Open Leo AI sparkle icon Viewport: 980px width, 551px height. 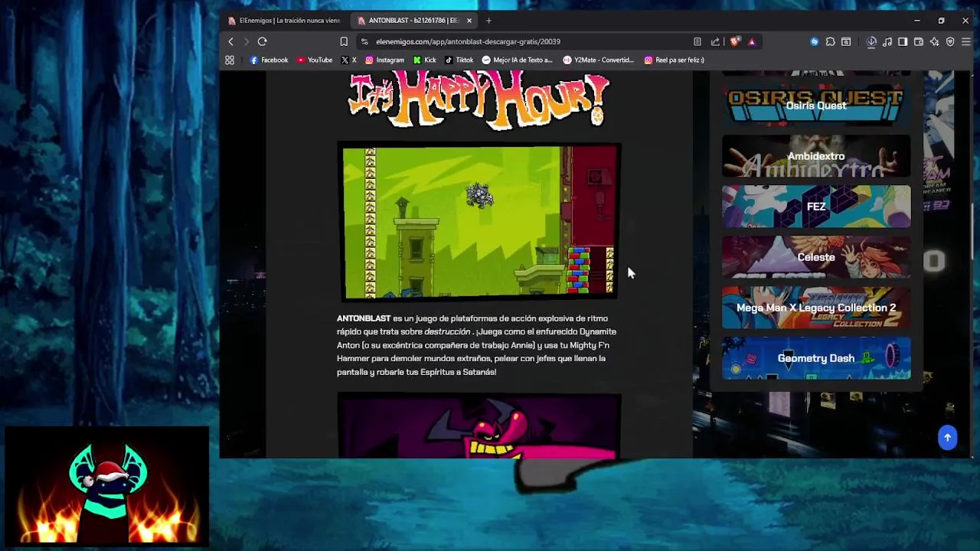point(934,41)
